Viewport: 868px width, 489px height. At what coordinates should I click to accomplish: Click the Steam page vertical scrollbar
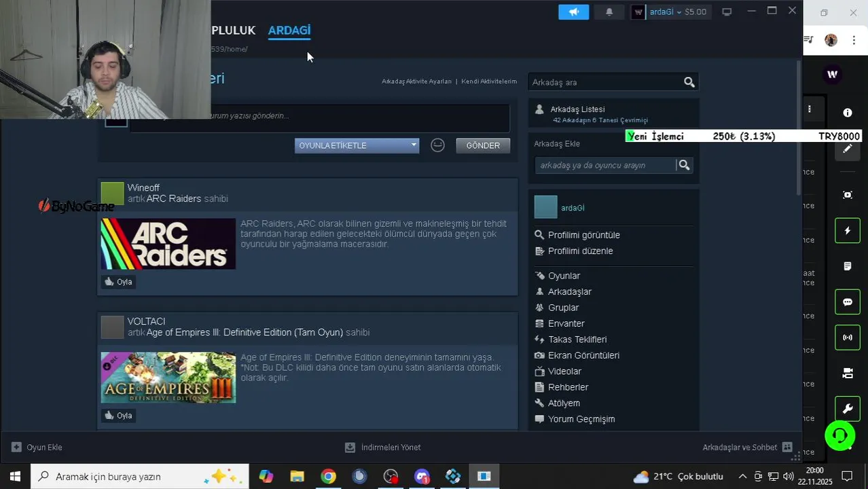pyautogui.click(x=799, y=129)
